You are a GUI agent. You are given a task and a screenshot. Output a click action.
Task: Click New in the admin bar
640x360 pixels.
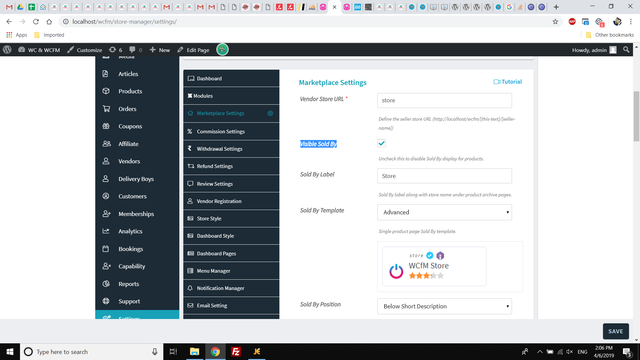160,50
